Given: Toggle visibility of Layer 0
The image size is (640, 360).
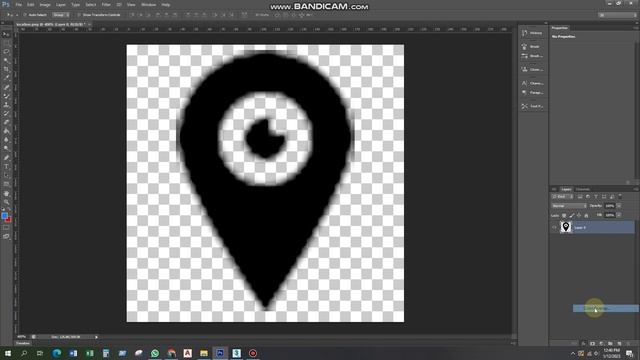Looking at the screenshot, I should coord(554,227).
